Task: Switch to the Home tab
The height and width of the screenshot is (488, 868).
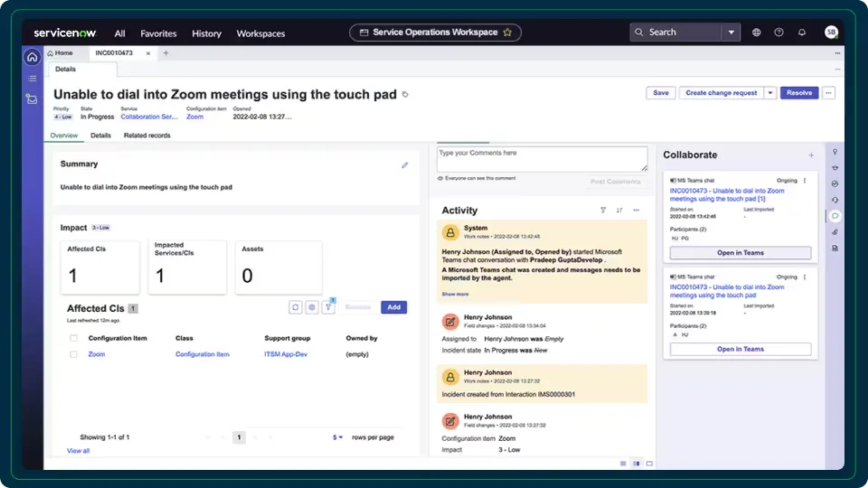Action: click(x=61, y=53)
